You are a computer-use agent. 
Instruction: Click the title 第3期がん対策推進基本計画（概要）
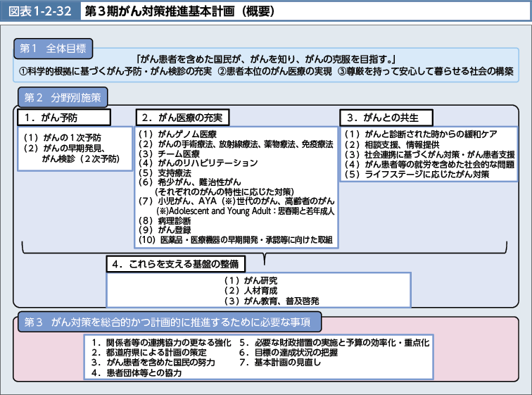(x=175, y=13)
